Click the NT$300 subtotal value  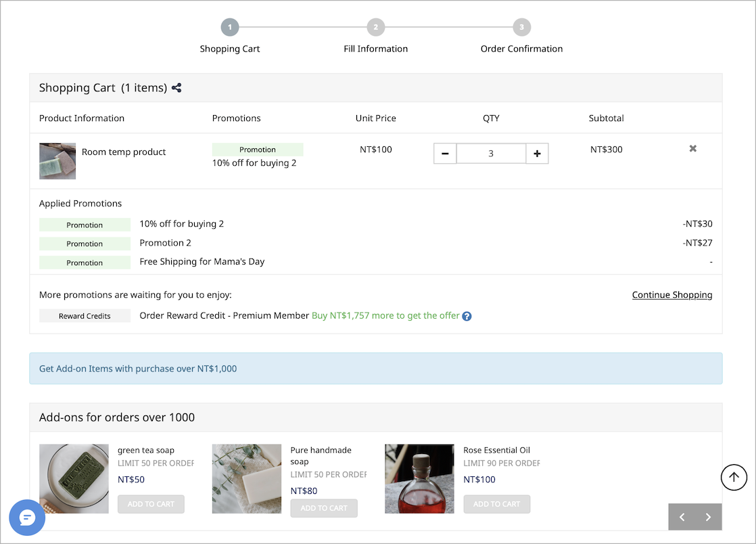(x=606, y=150)
